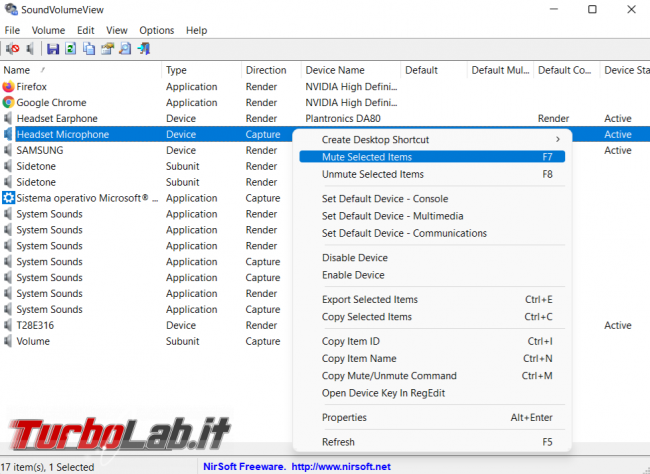
Task: Select the Headset Earphone row
Action: click(325, 118)
